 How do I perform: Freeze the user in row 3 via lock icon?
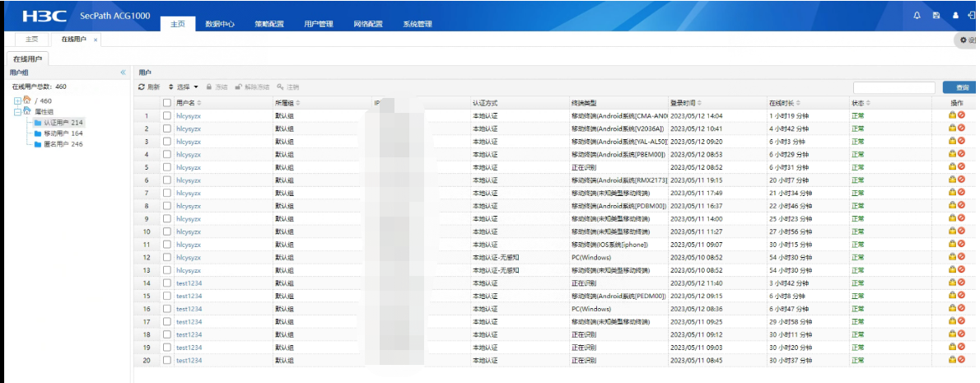pyautogui.click(x=953, y=141)
